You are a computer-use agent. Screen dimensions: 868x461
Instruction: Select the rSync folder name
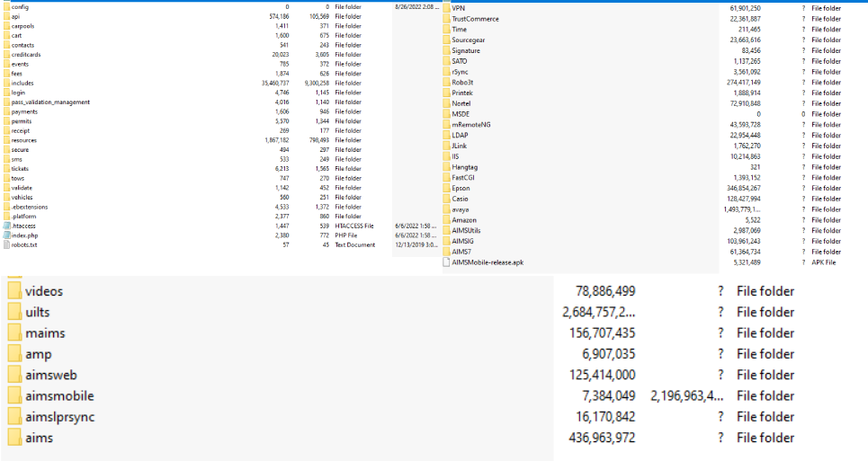[x=460, y=72]
